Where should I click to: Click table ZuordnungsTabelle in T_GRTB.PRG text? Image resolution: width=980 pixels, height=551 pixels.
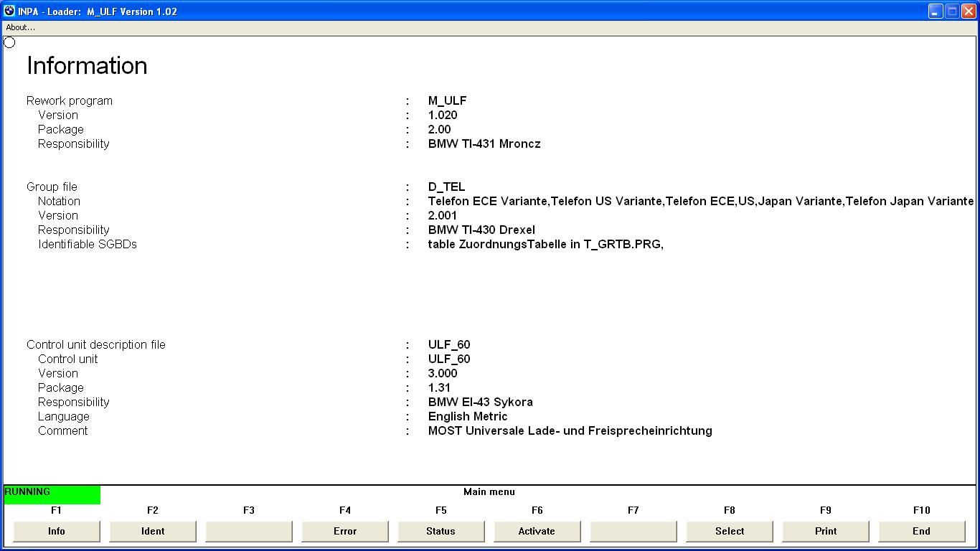click(x=546, y=245)
